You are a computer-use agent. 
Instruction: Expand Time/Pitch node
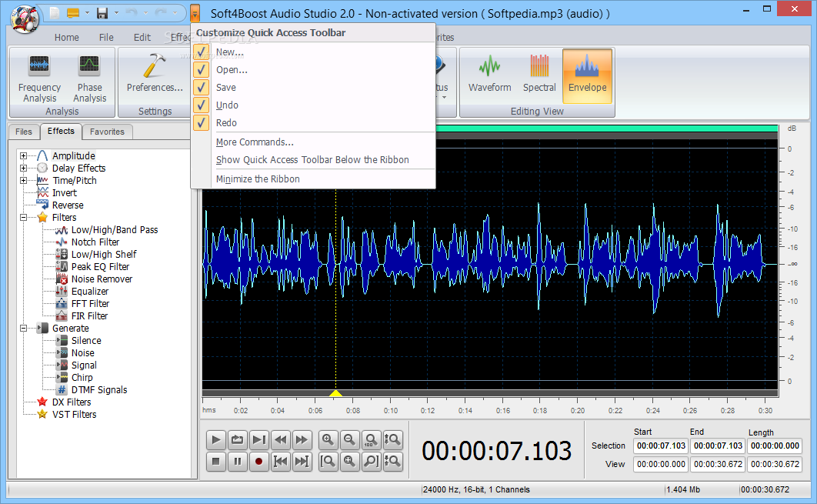(23, 180)
